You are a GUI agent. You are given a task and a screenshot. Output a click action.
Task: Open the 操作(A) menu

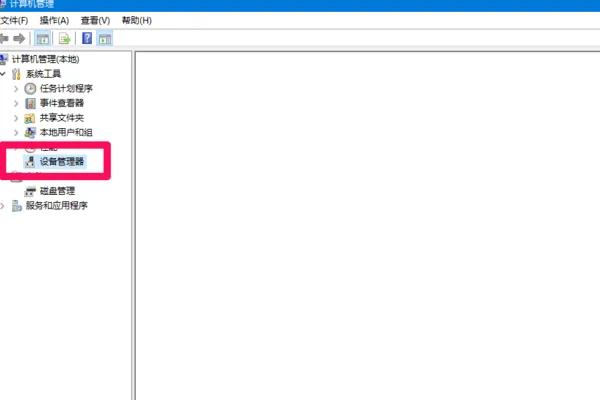pyautogui.click(x=54, y=20)
